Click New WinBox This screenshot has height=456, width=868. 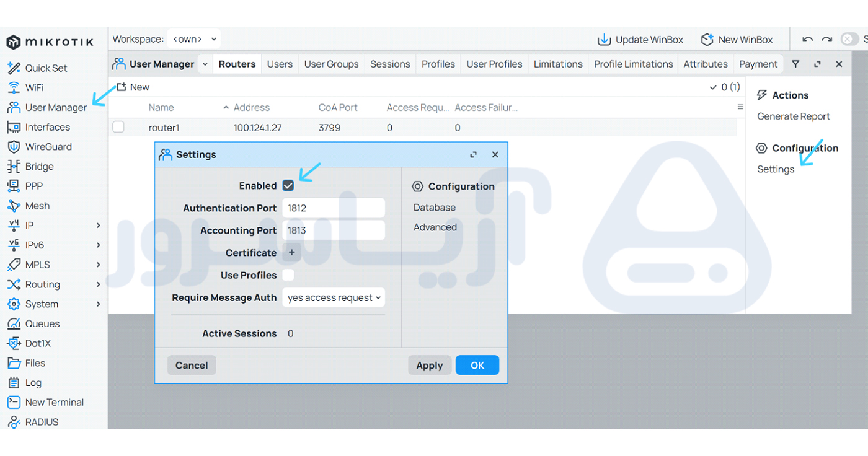tap(737, 40)
